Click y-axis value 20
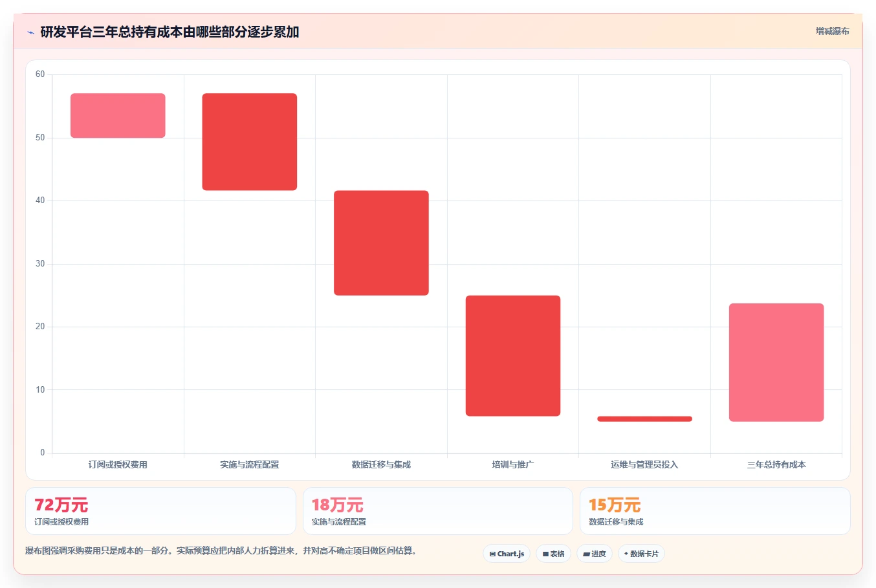This screenshot has width=876, height=588. click(40, 327)
